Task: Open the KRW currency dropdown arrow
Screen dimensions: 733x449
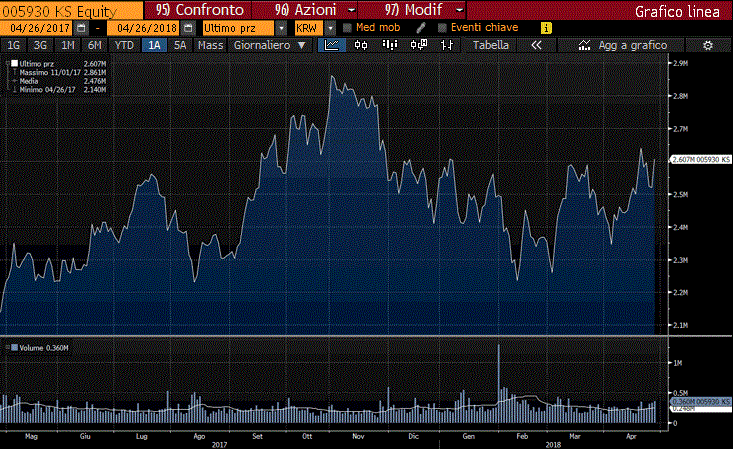Action: (x=331, y=28)
